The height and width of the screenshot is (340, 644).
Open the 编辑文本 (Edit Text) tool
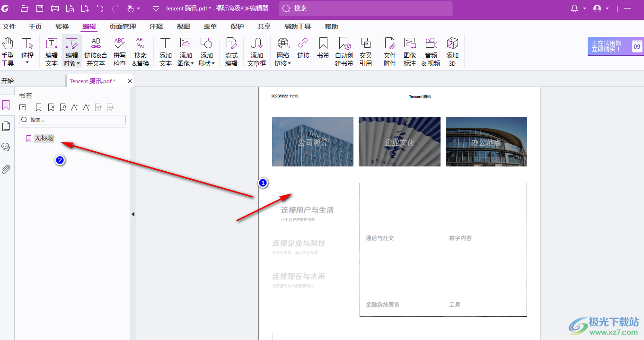tap(51, 51)
